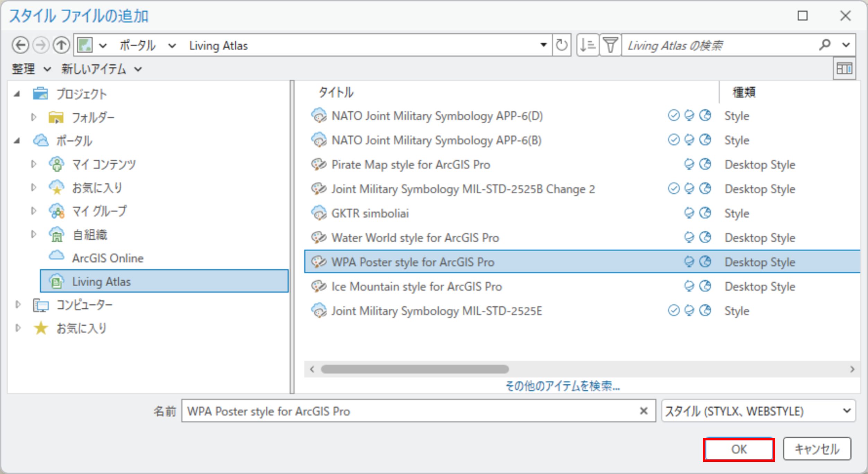Expand the フォルダー tree node
The image size is (868, 474).
(x=34, y=117)
